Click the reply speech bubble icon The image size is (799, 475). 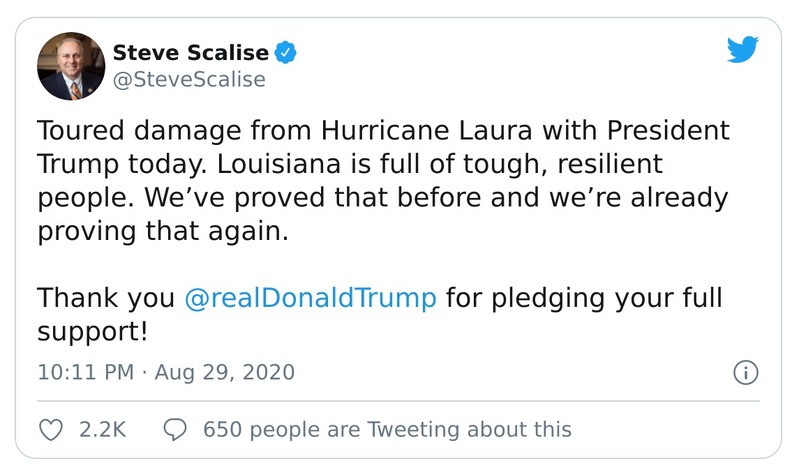(x=175, y=430)
